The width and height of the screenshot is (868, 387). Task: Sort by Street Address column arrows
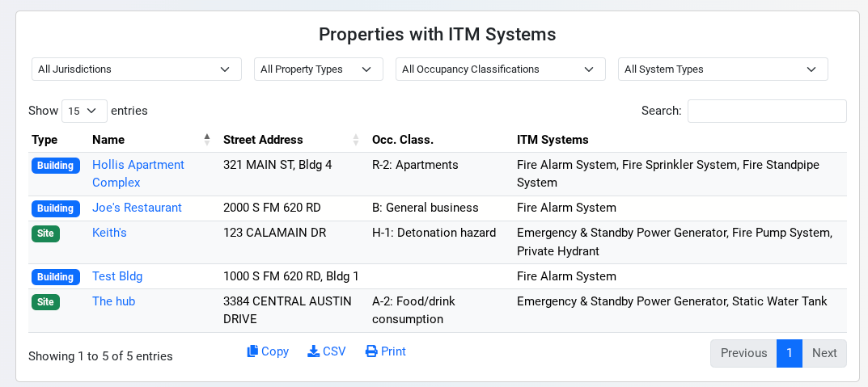click(356, 140)
